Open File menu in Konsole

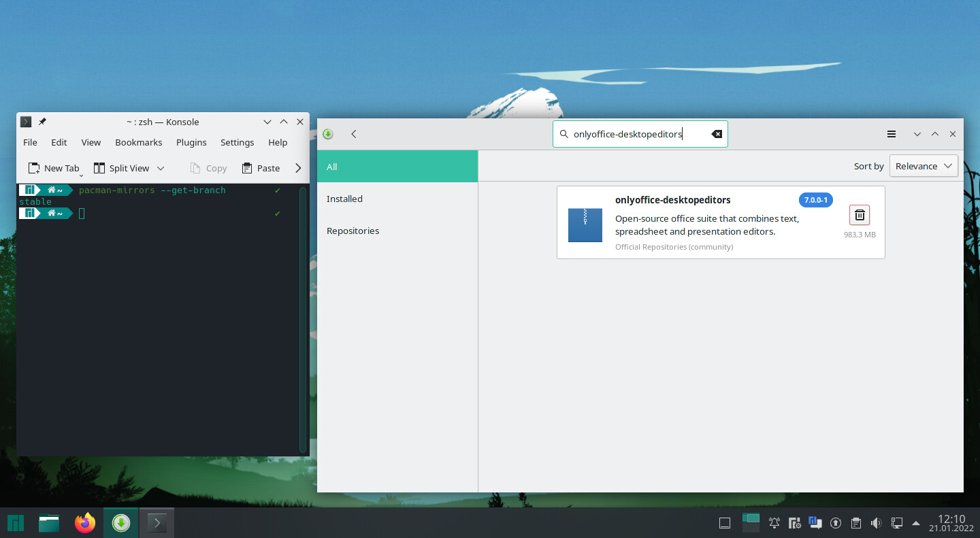(30, 142)
